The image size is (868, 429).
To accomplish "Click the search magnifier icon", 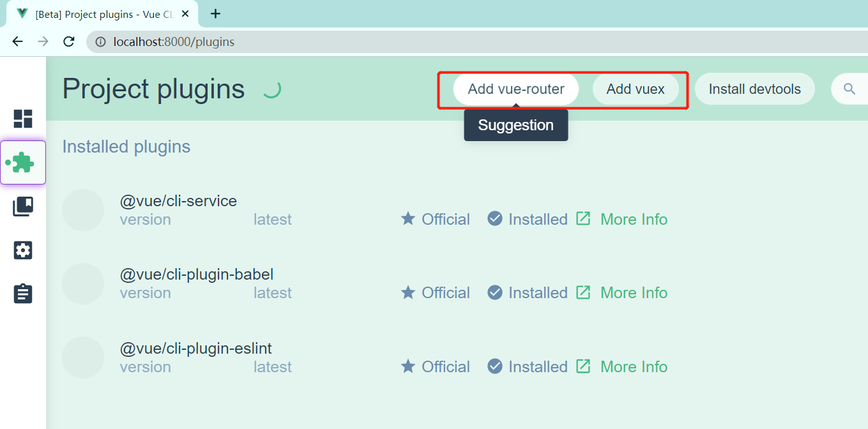I will 849,89.
